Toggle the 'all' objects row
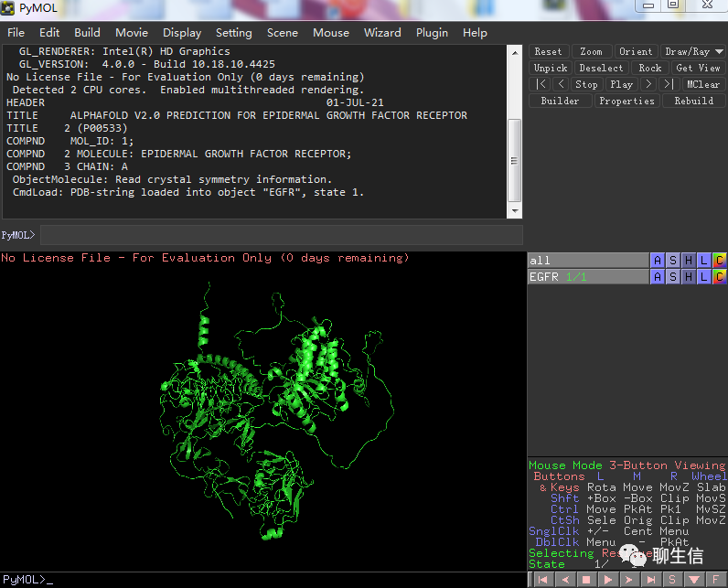 588,261
